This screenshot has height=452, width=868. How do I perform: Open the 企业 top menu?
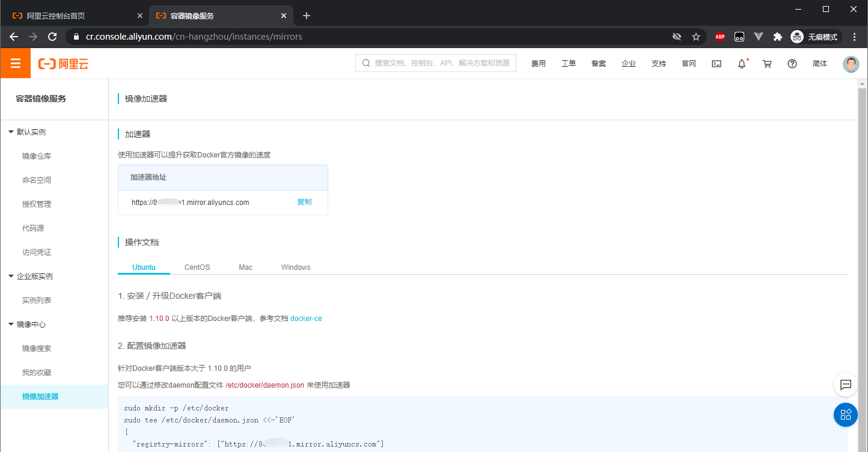[629, 64]
